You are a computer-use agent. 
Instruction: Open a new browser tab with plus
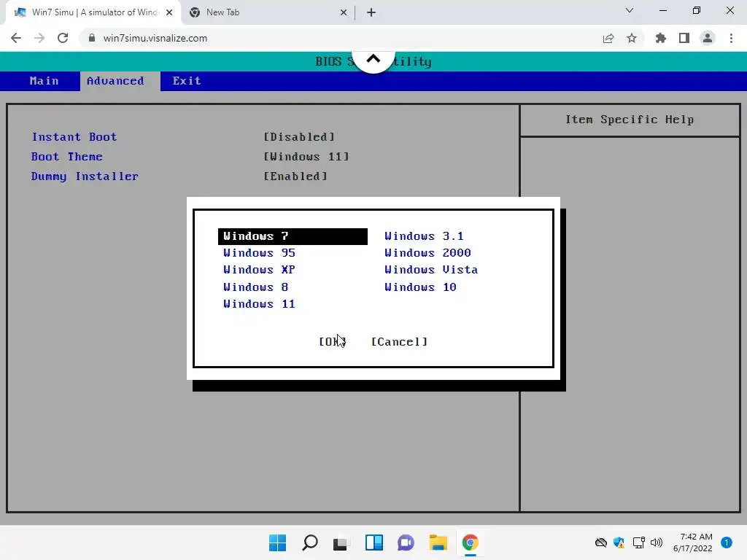(x=371, y=12)
